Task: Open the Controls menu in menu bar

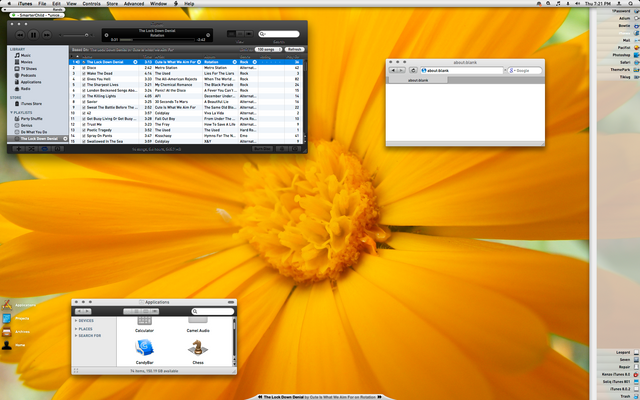Action: point(91,4)
